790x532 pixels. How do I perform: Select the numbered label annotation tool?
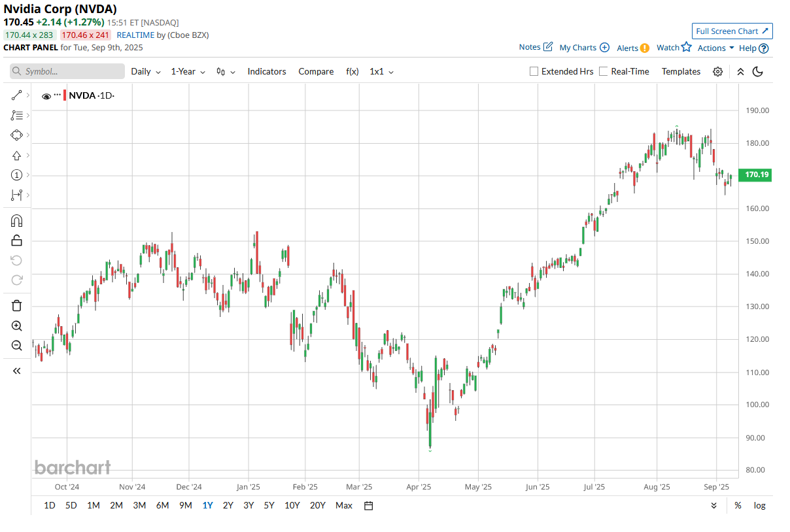pyautogui.click(x=17, y=175)
